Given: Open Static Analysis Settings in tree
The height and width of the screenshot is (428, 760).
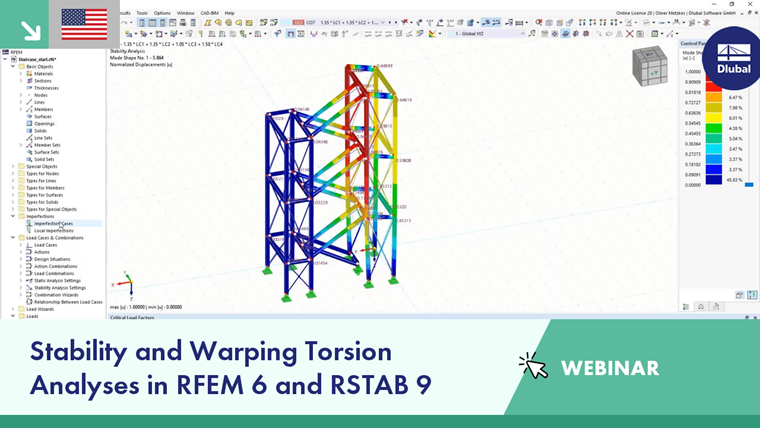Looking at the screenshot, I should (x=57, y=281).
